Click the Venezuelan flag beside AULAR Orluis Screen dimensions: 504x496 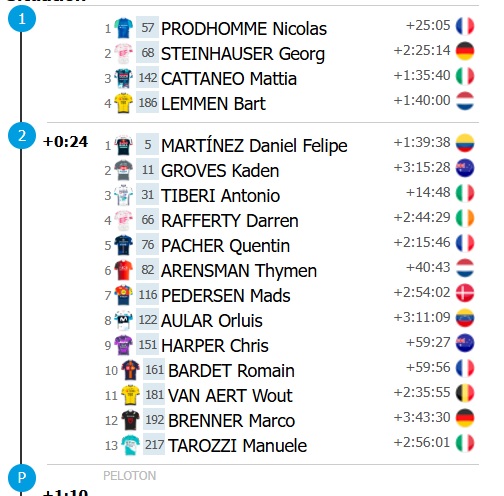465,318
